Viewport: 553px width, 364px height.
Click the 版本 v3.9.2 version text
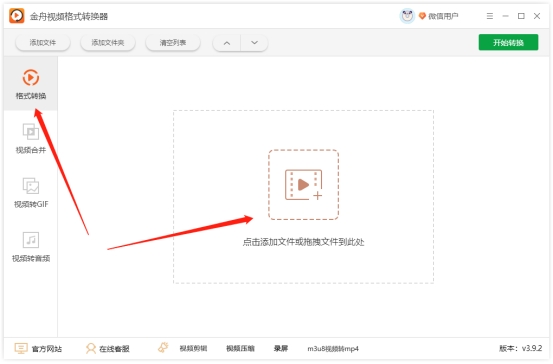[521, 348]
